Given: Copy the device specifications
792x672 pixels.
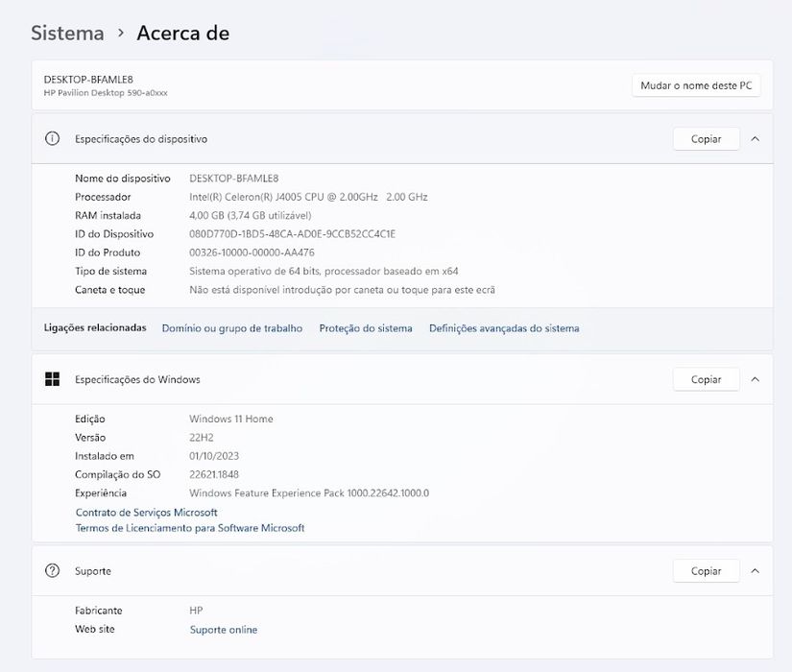Looking at the screenshot, I should point(707,139).
